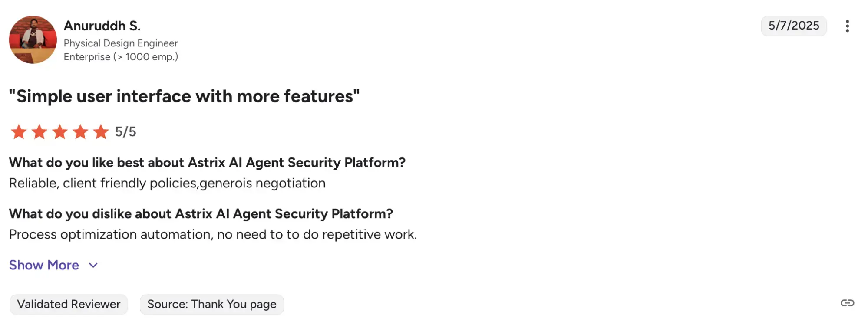Click the 5/5 rating score text
Image resolution: width=868 pixels, height=328 pixels.
click(125, 132)
